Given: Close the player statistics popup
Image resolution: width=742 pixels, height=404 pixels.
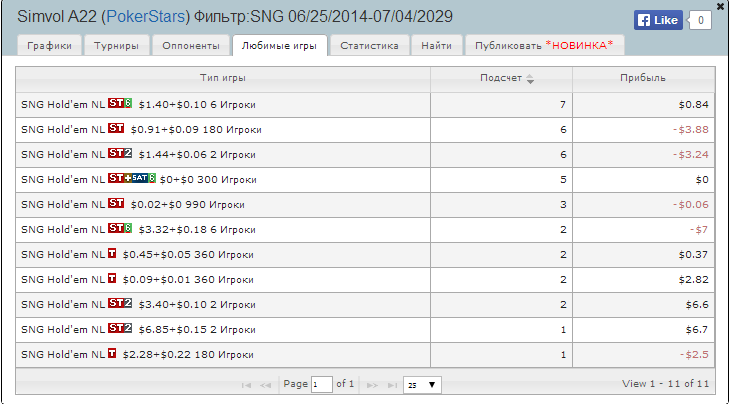Looking at the screenshot, I should pyautogui.click(x=720, y=7).
